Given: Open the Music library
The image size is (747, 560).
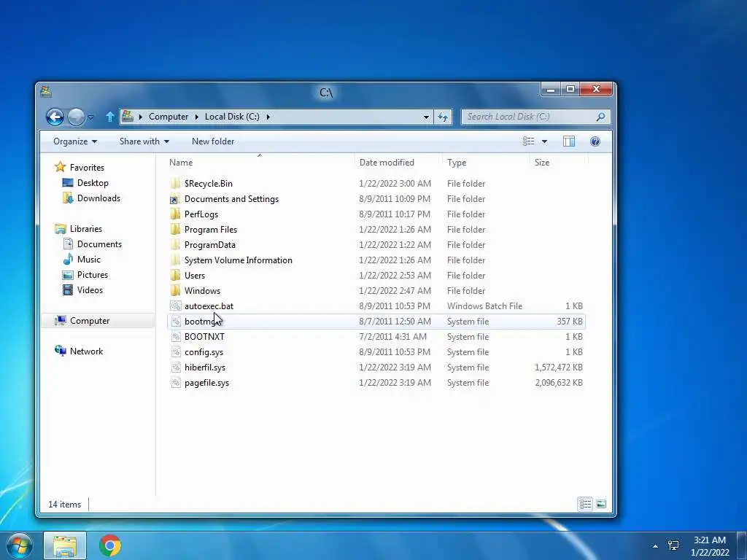Looking at the screenshot, I should (x=88, y=260).
